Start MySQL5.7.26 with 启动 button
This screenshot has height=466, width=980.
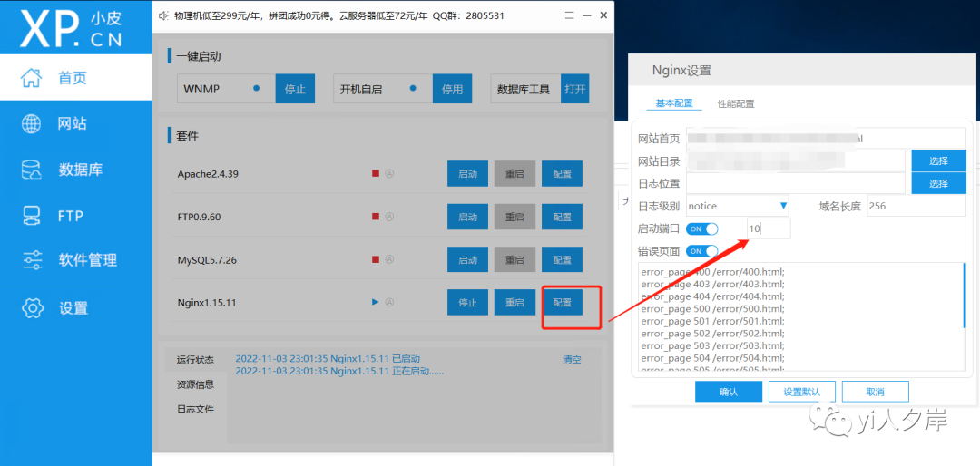point(467,259)
